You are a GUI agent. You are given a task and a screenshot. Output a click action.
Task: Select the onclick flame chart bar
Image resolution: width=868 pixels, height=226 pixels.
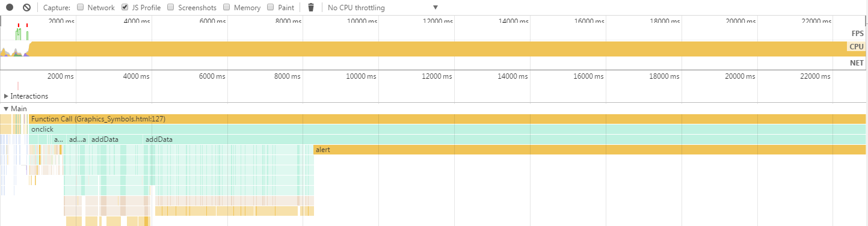pos(448,129)
